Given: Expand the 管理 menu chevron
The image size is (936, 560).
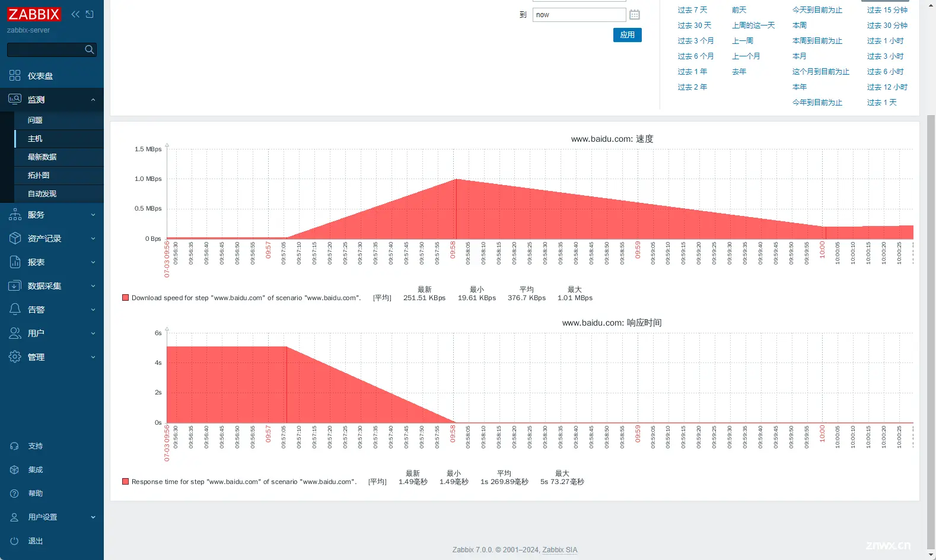Looking at the screenshot, I should pyautogui.click(x=93, y=357).
